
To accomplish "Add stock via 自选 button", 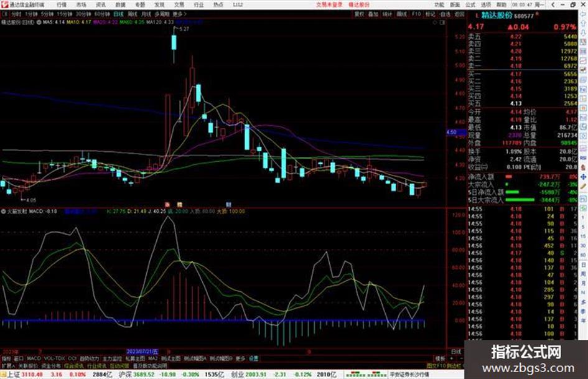I will (445, 14).
